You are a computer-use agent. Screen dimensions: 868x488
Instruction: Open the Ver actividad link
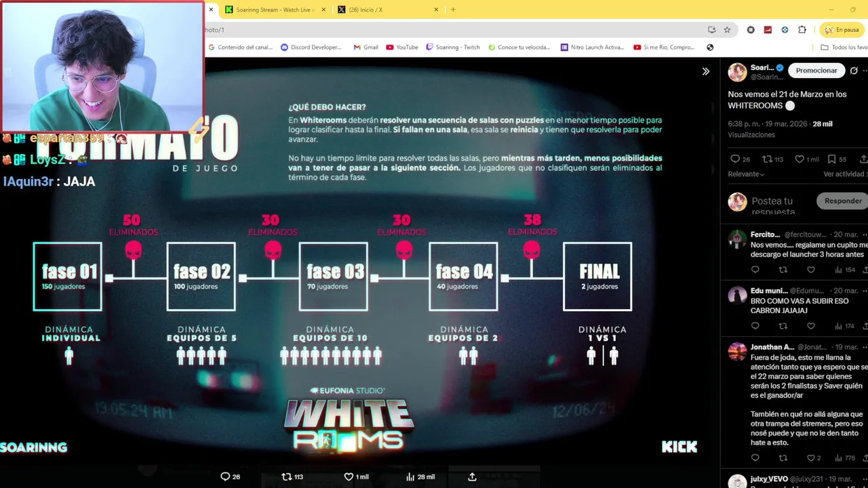pyautogui.click(x=845, y=174)
